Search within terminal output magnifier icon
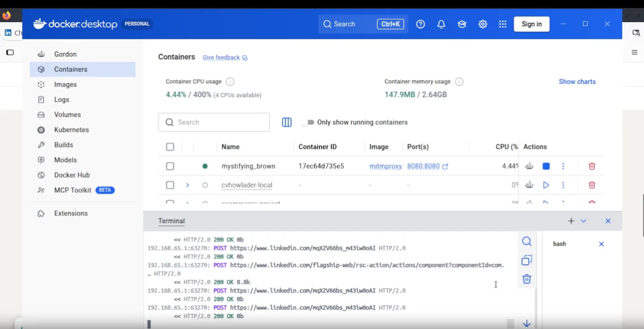This screenshot has height=329, width=644. (x=527, y=242)
